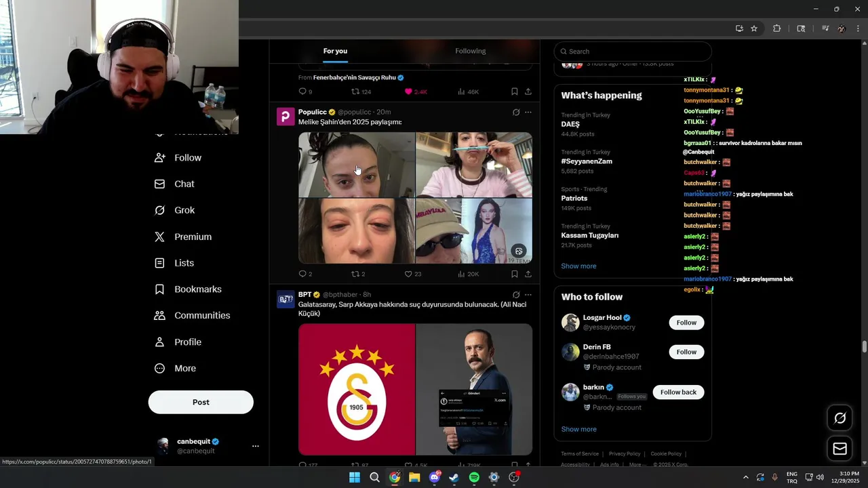
Task: Open More menu in the sidebar
Action: tap(176, 369)
